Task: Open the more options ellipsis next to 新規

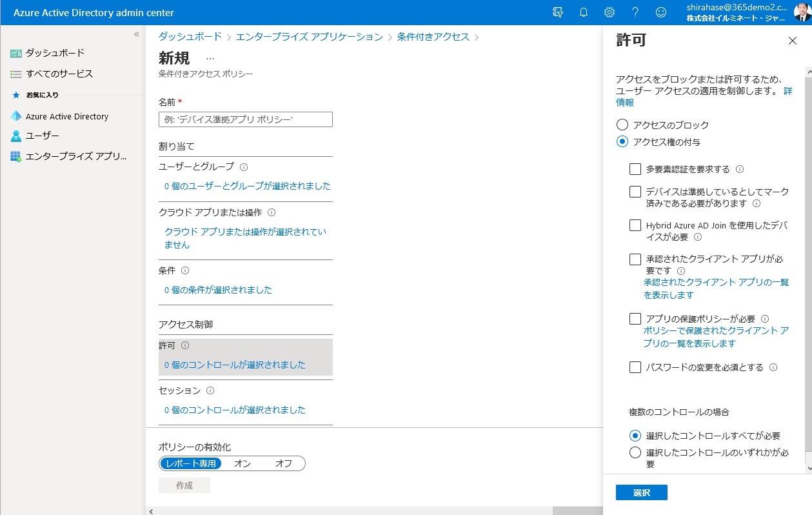Action: click(210, 58)
